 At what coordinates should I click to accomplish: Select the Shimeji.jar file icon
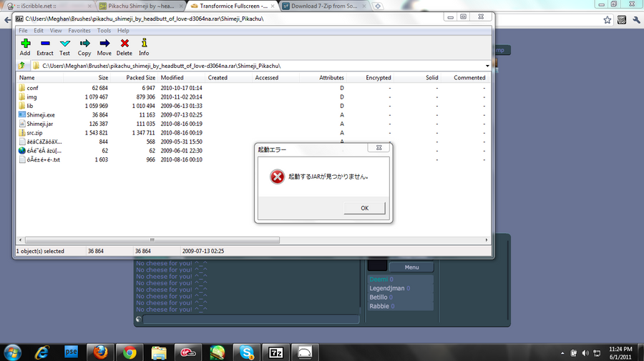(x=22, y=124)
